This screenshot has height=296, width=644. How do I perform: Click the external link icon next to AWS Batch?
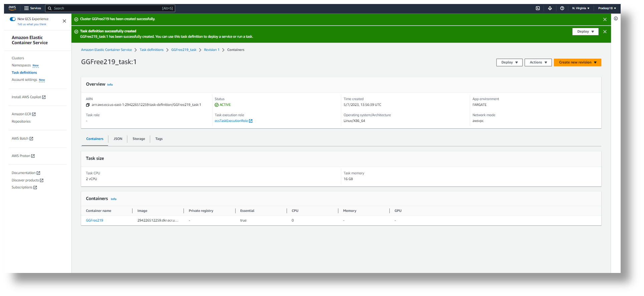click(x=31, y=139)
